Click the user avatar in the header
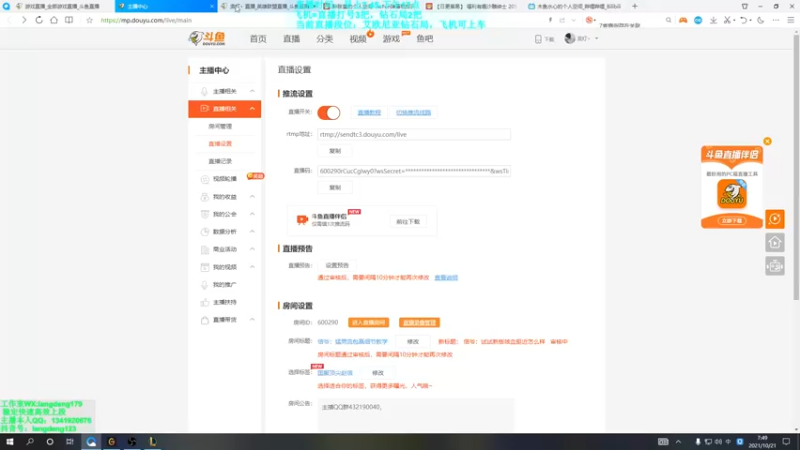The image size is (800, 450). coord(570,38)
